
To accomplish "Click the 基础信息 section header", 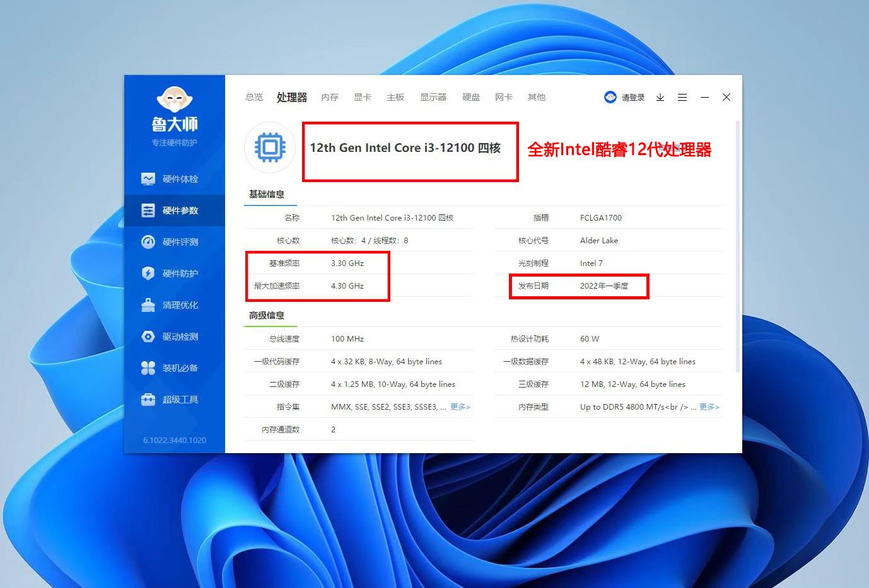I will (x=267, y=194).
